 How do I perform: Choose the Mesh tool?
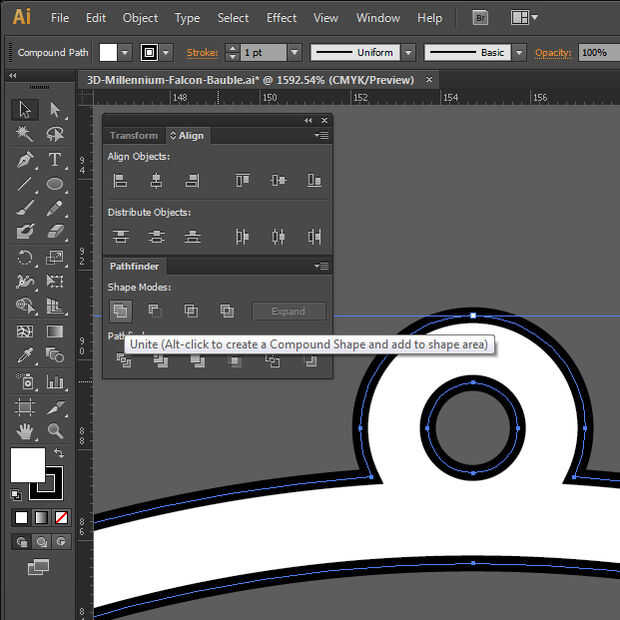(x=25, y=331)
